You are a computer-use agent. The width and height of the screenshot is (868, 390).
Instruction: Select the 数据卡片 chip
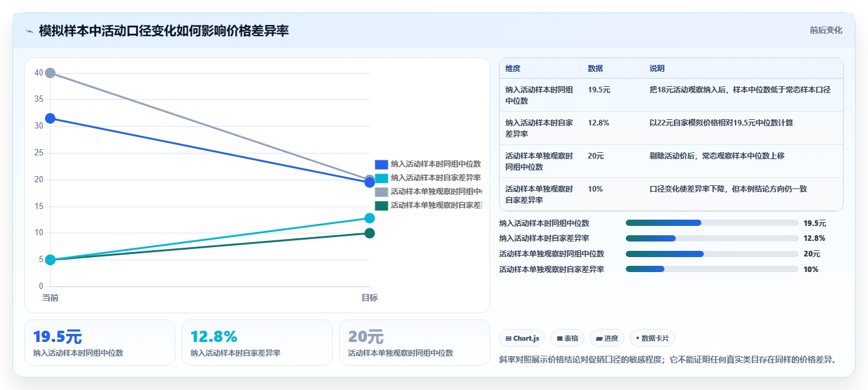(x=652, y=338)
